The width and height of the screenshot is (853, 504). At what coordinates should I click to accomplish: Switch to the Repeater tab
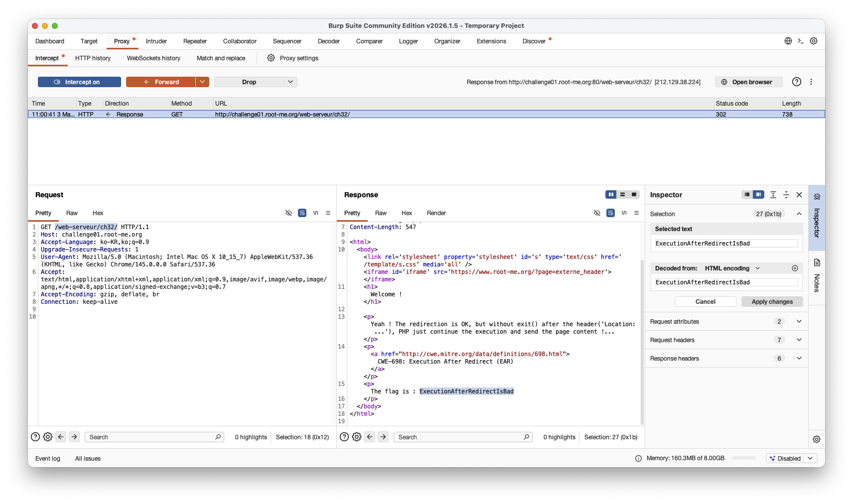pyautogui.click(x=195, y=41)
